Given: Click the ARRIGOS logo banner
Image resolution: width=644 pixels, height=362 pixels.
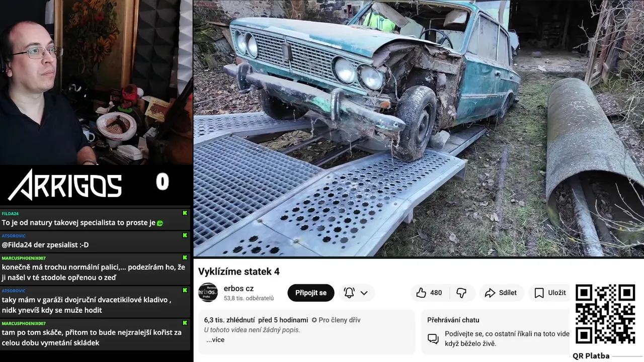Looking at the screenshot, I should tap(65, 185).
